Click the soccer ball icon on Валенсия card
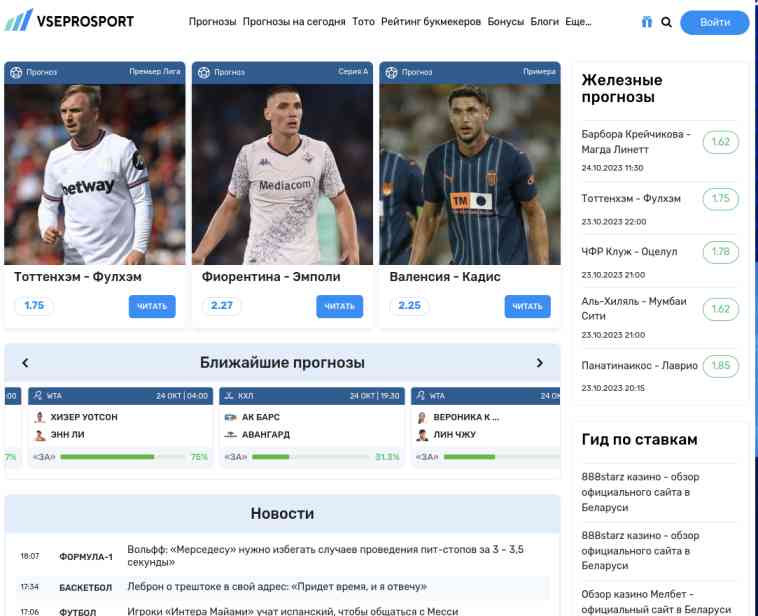The width and height of the screenshot is (758, 616). click(x=391, y=73)
